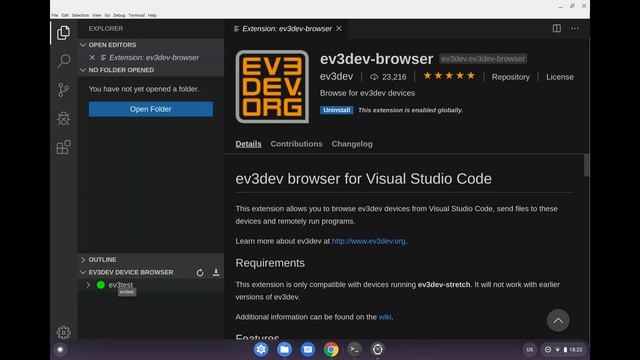Click the install count 23,216
This screenshot has height=360, width=640.
tap(388, 77)
